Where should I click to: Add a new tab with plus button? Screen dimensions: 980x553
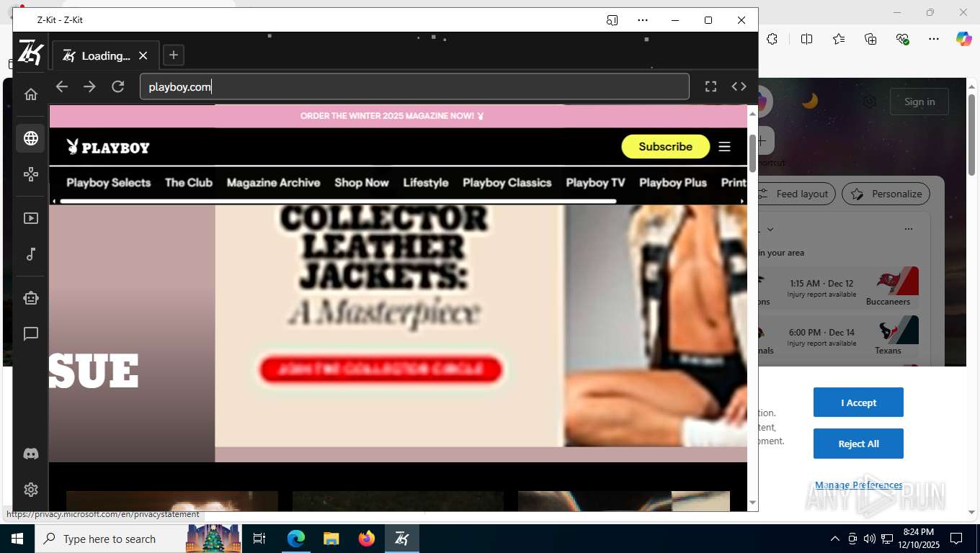pos(173,55)
